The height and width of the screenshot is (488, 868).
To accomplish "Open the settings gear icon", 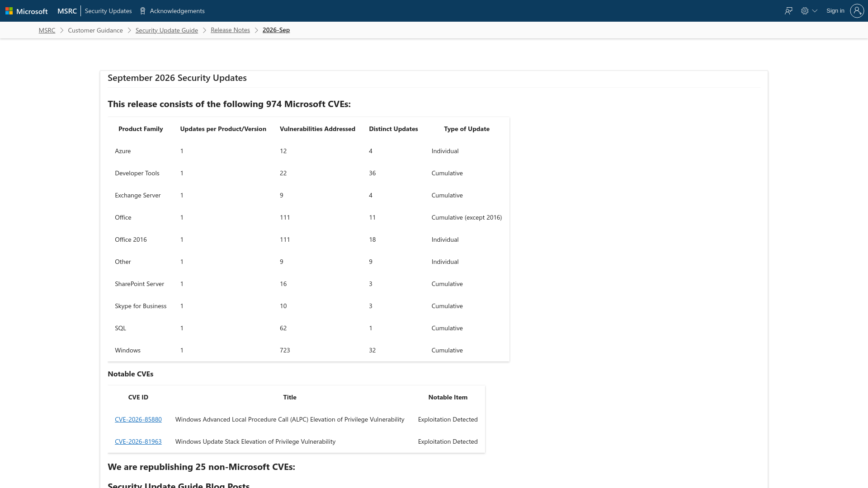I will (805, 11).
